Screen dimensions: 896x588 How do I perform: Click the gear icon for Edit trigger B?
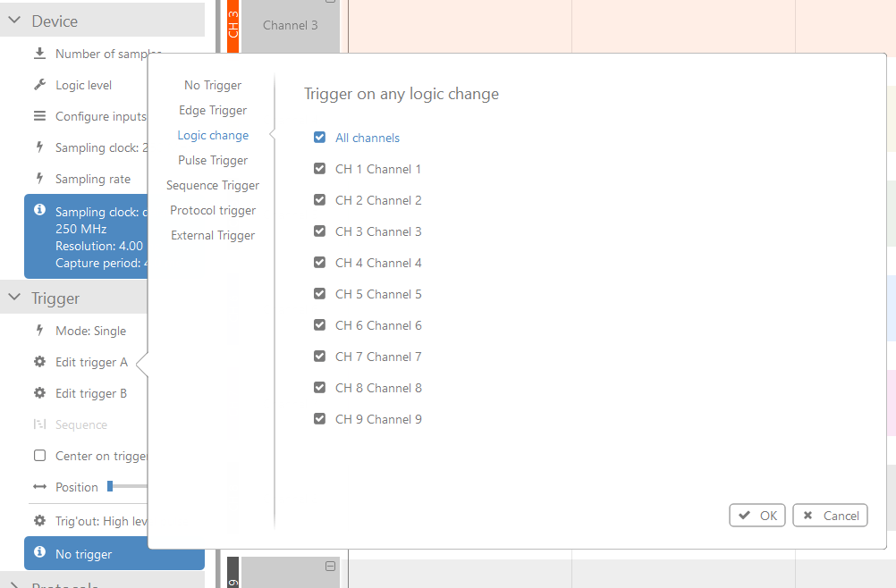tap(39, 393)
